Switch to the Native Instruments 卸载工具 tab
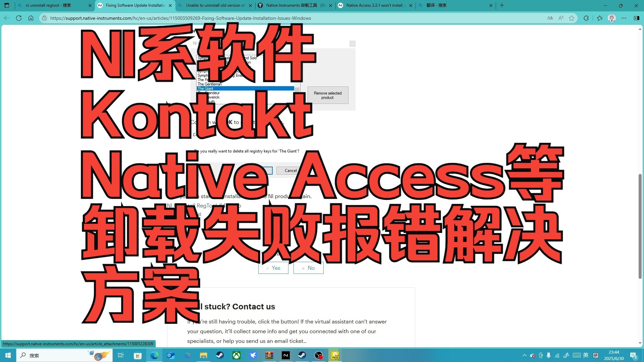The height and width of the screenshot is (362, 644). 295,5
